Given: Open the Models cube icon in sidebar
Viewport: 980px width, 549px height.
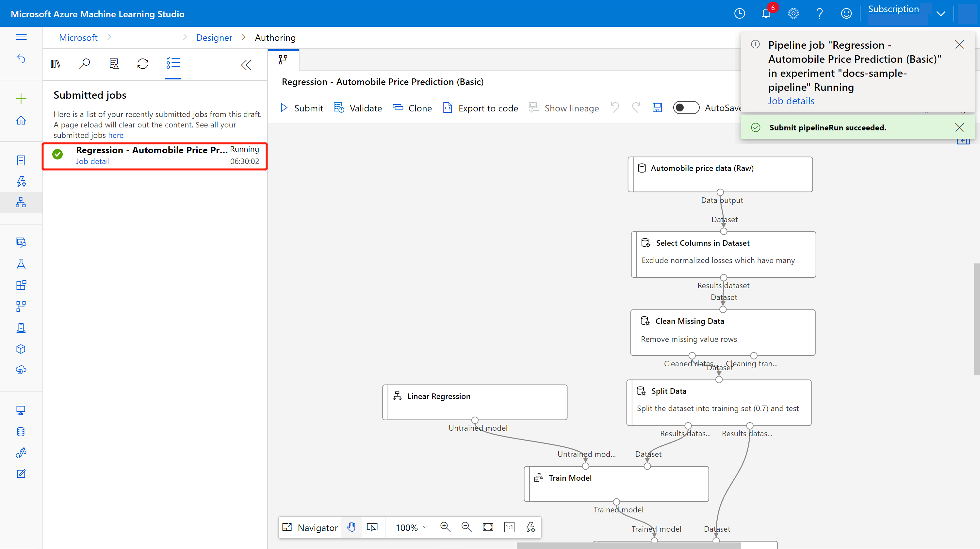Looking at the screenshot, I should tap(21, 349).
